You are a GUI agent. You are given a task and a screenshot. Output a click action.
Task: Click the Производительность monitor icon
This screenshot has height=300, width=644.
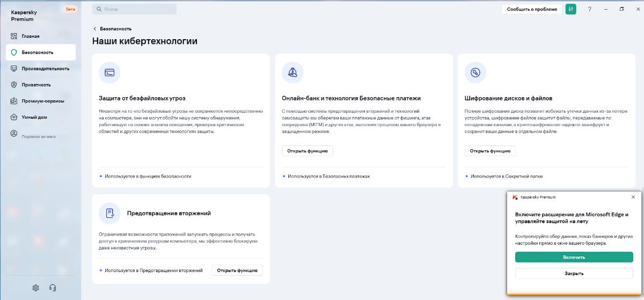tap(14, 69)
